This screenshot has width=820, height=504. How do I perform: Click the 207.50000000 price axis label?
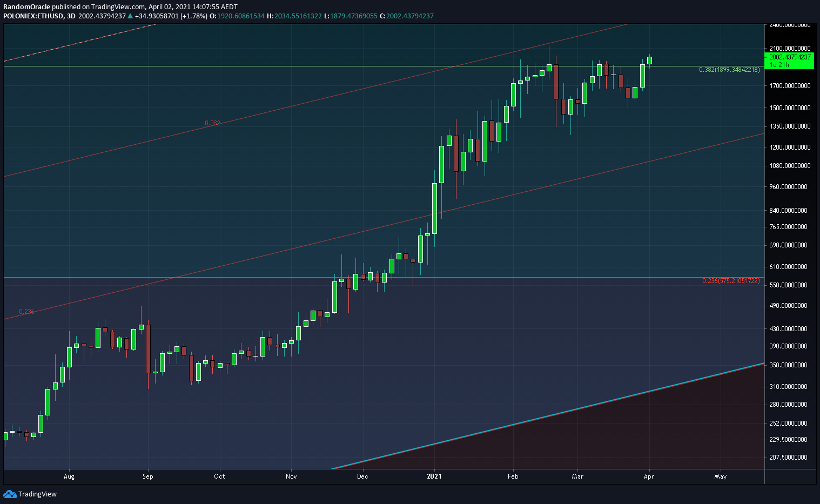click(x=788, y=458)
